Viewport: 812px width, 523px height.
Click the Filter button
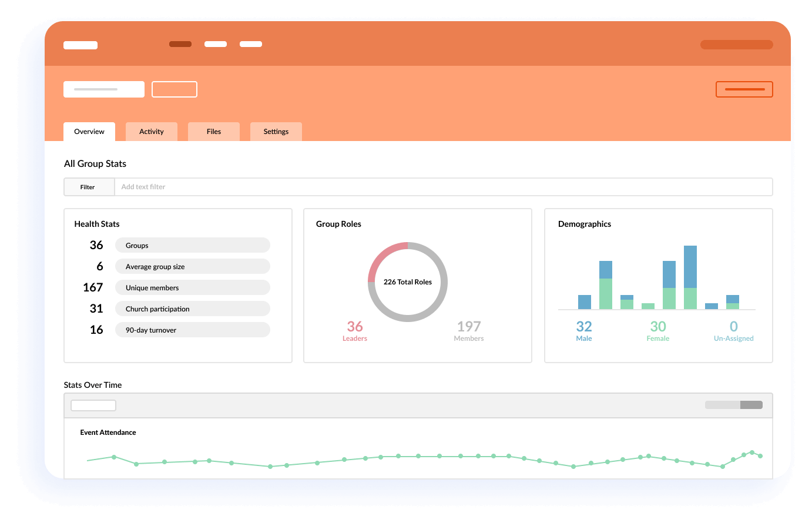tap(89, 187)
